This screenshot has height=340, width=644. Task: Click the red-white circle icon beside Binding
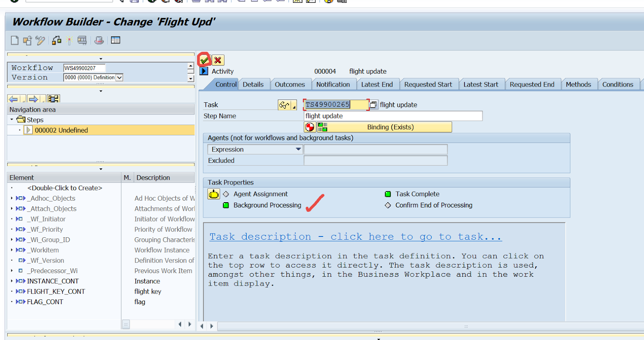310,127
